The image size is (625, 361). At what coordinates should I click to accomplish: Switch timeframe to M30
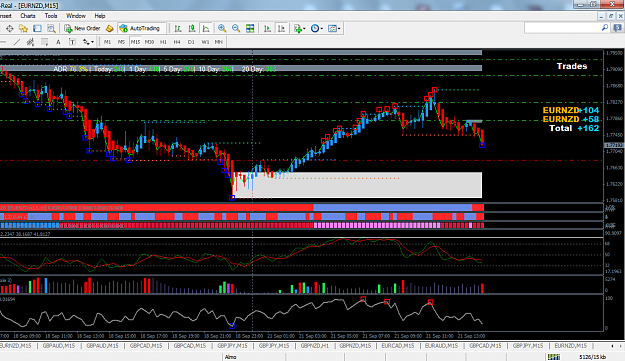click(149, 42)
